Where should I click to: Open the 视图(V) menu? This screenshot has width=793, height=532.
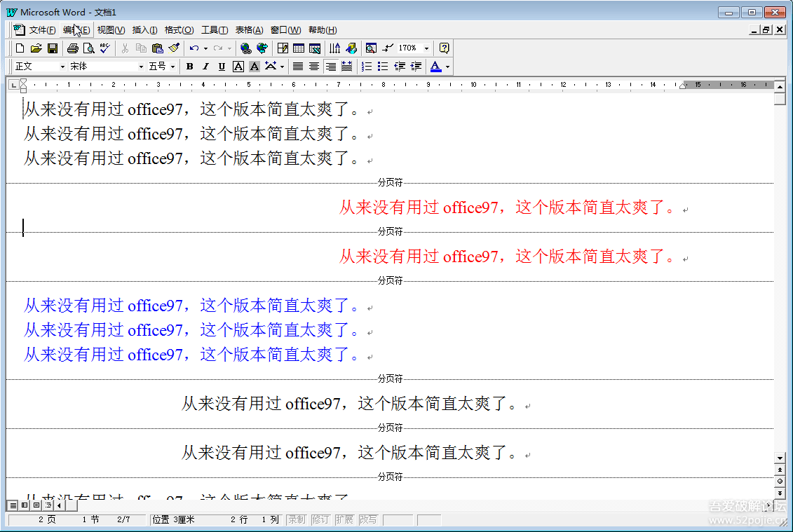(x=111, y=30)
